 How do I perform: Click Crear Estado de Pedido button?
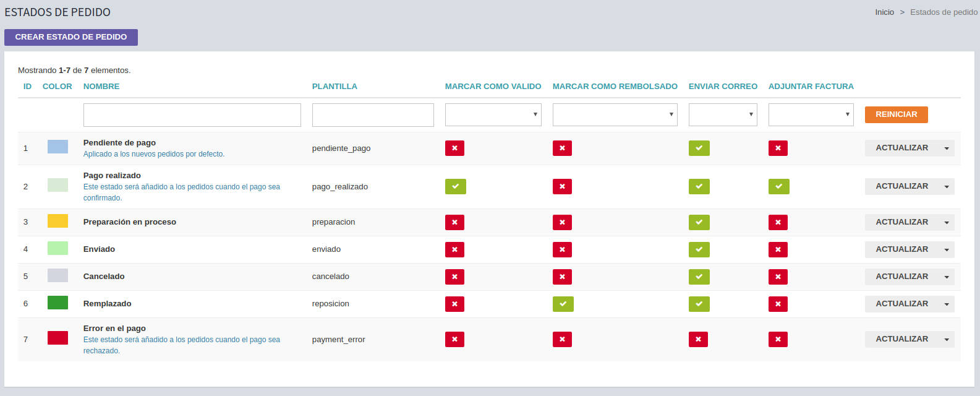coord(71,37)
